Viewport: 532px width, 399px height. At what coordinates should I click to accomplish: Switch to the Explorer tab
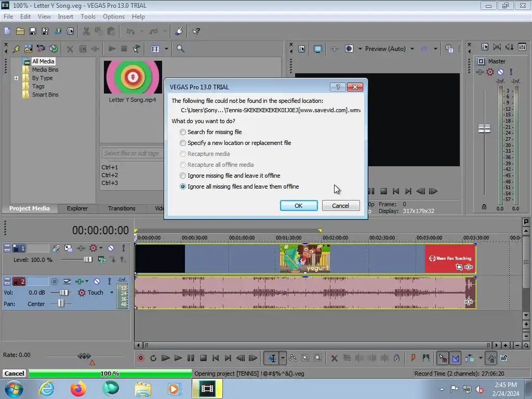tap(77, 208)
